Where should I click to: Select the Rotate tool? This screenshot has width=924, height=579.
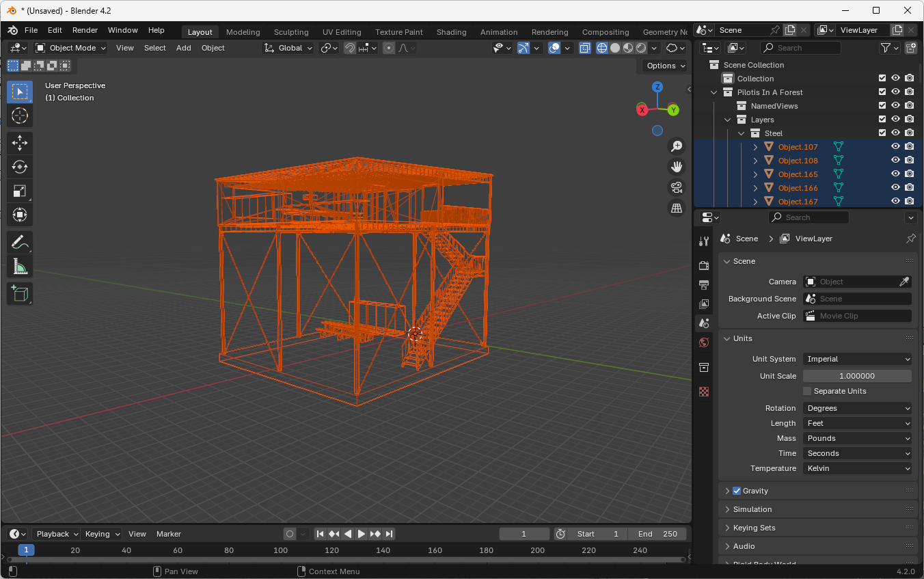coord(20,167)
